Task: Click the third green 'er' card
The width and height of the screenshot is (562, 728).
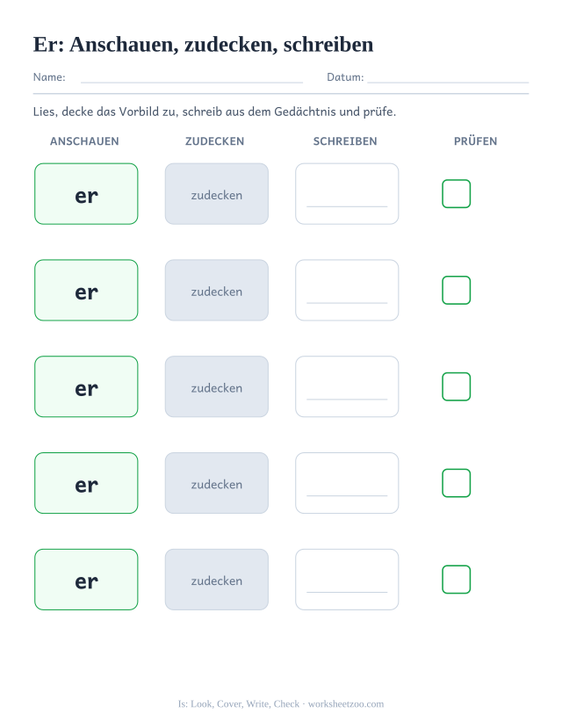Action: coord(86,386)
